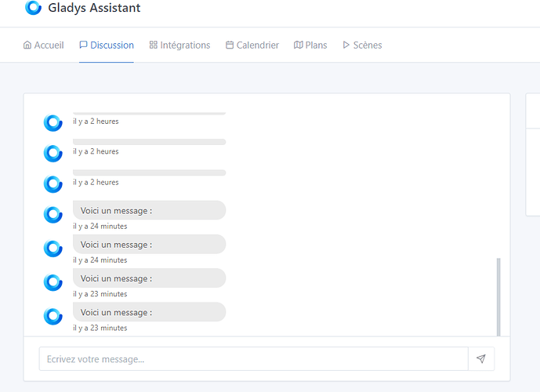Open the Accueil tab
The image size is (540, 392).
44,45
